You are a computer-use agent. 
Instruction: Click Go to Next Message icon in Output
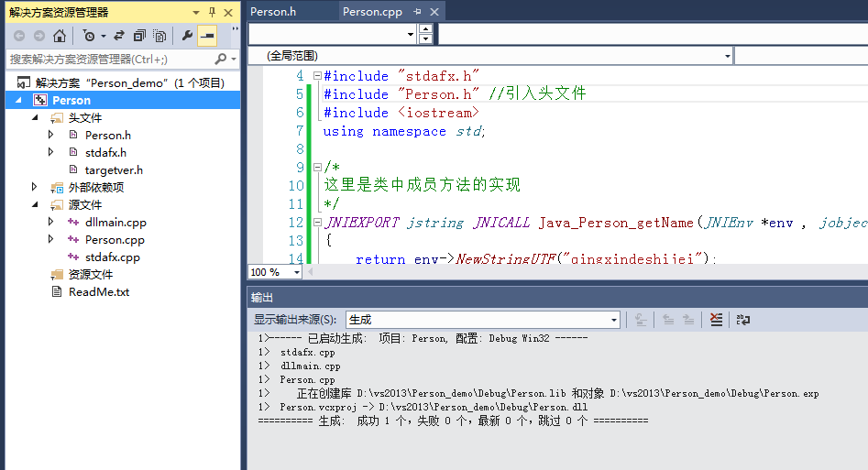pos(688,320)
